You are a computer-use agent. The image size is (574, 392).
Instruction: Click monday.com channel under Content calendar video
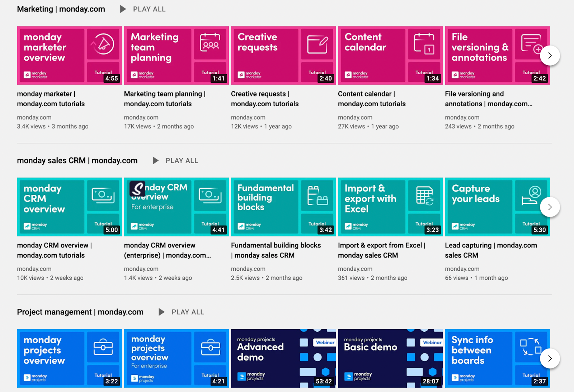pos(355,117)
